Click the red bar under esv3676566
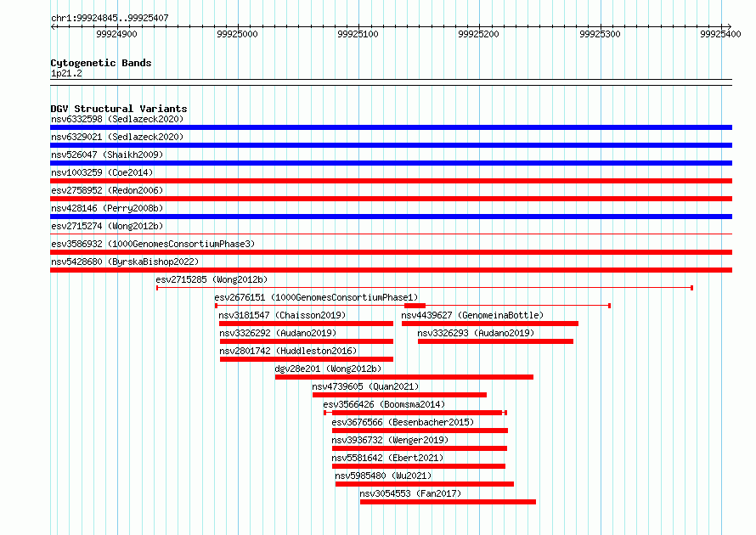The width and height of the screenshot is (756, 535). [420, 431]
